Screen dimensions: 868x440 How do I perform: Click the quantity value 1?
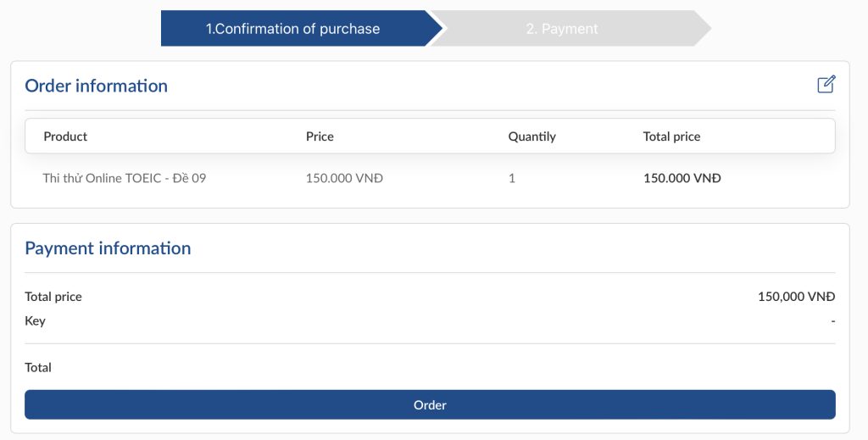[x=512, y=178]
